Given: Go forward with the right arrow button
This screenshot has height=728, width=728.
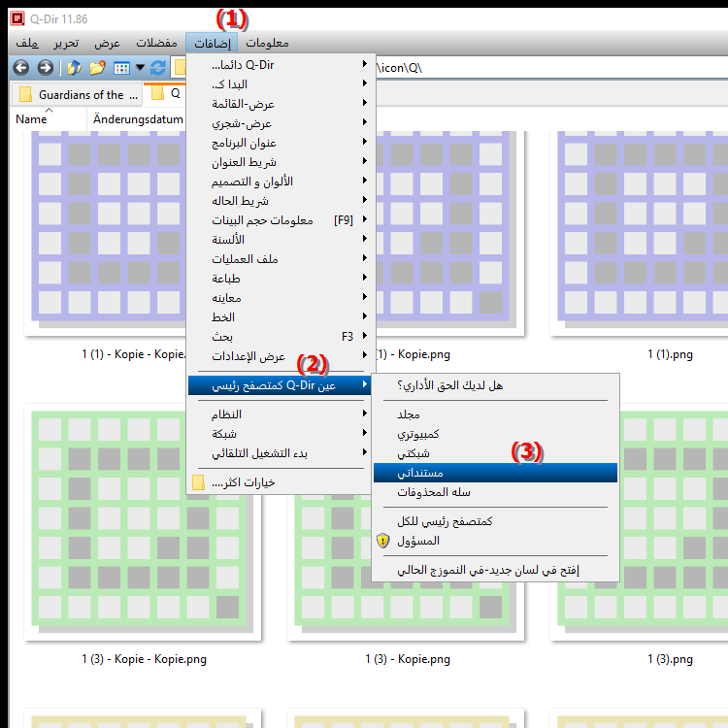Looking at the screenshot, I should (46, 68).
